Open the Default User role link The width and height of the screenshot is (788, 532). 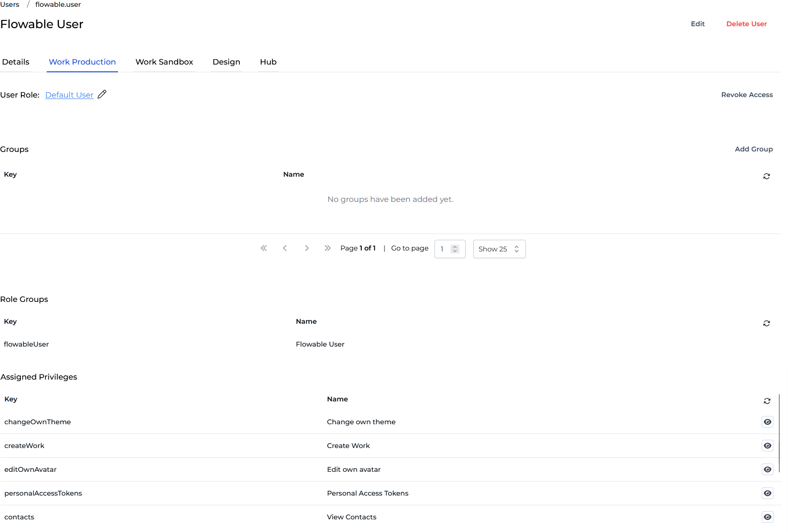tap(69, 95)
